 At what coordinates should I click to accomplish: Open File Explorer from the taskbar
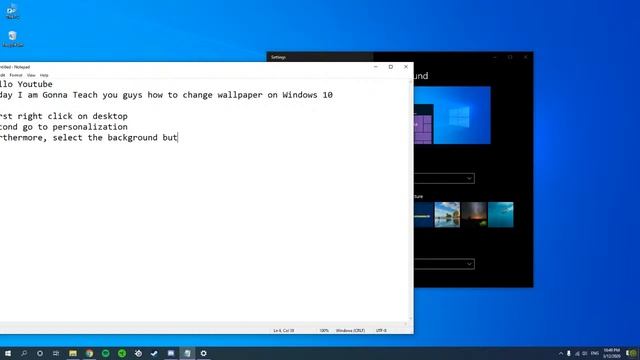pos(73,353)
